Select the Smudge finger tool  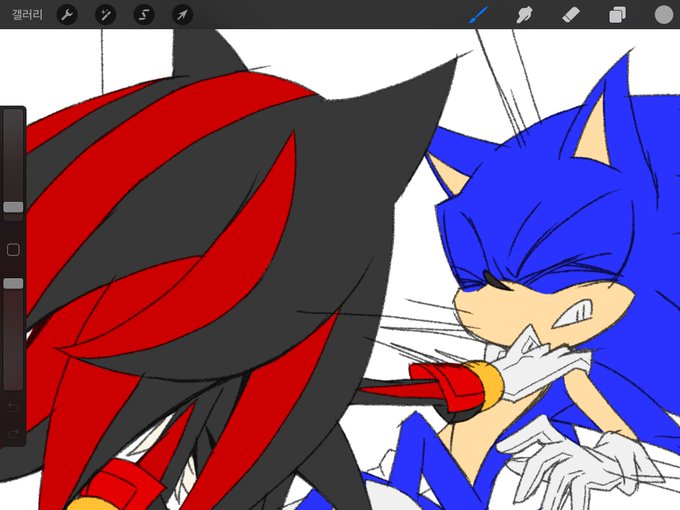pyautogui.click(x=524, y=15)
